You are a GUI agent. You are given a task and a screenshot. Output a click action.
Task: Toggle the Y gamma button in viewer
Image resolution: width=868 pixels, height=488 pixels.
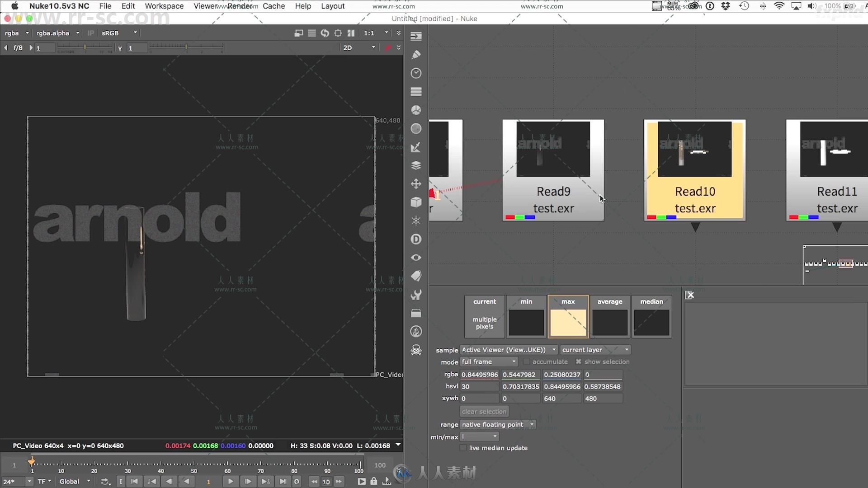click(120, 48)
